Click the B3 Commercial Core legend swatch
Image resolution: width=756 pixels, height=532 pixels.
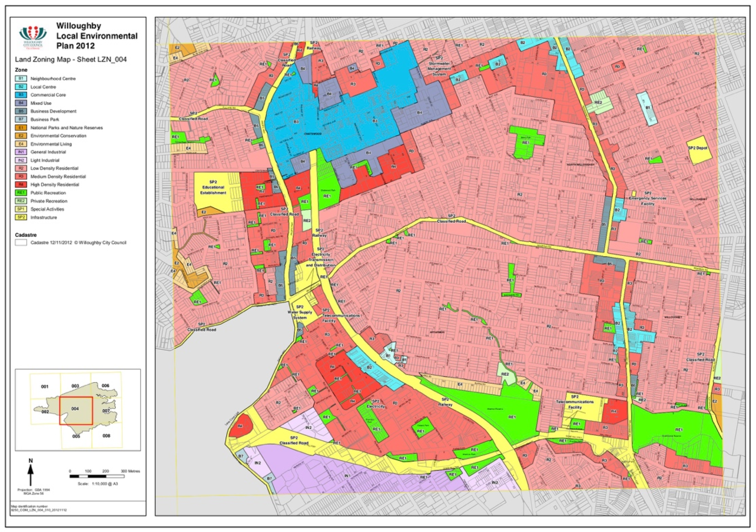[x=21, y=95]
